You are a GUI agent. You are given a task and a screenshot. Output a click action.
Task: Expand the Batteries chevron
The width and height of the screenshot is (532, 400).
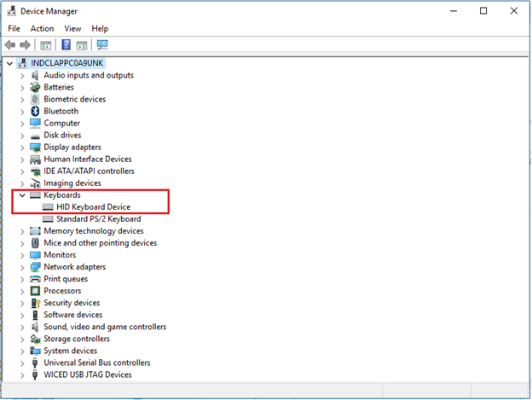coord(22,88)
